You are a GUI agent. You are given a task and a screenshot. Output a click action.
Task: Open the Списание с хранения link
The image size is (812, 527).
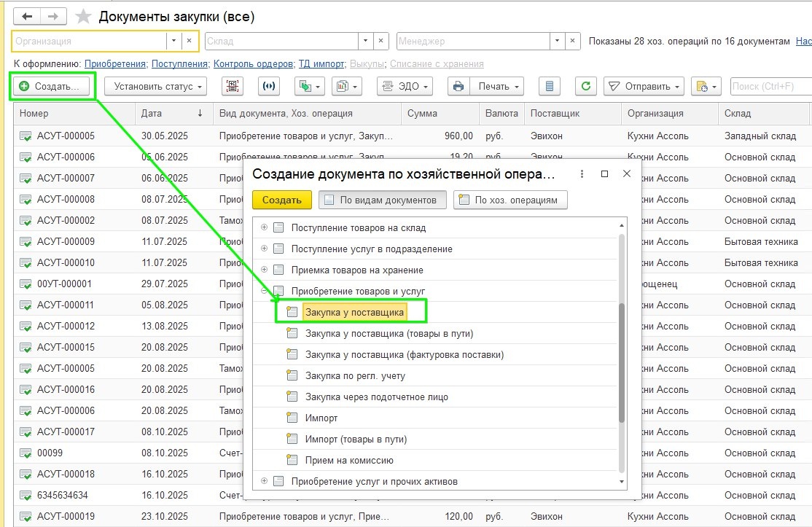(x=437, y=63)
